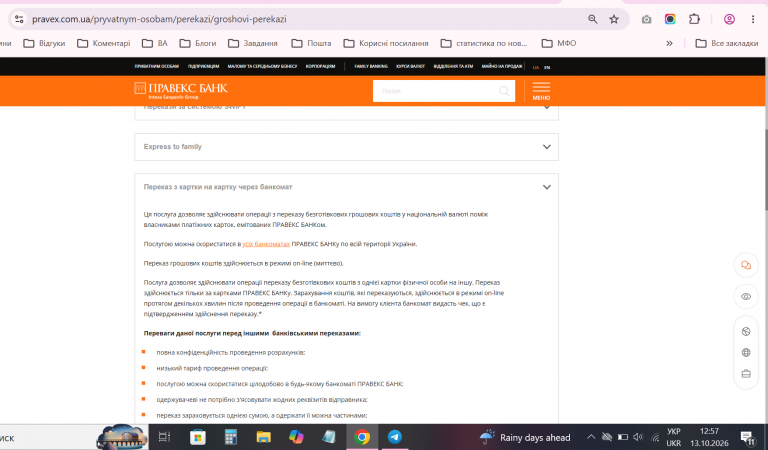Show hidden system tray icons

coord(591,437)
